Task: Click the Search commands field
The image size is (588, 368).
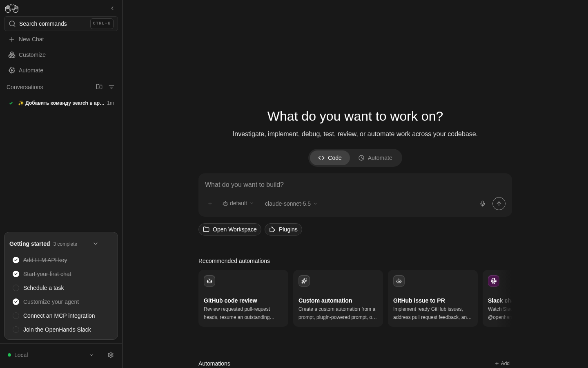Action: click(x=61, y=24)
